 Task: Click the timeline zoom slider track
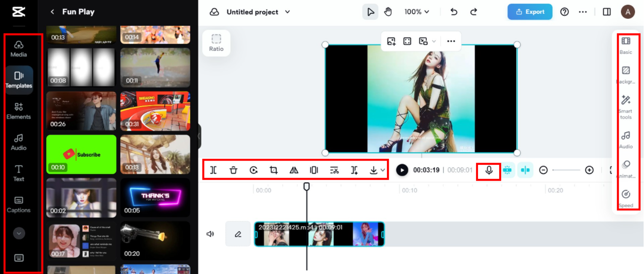[566, 170]
